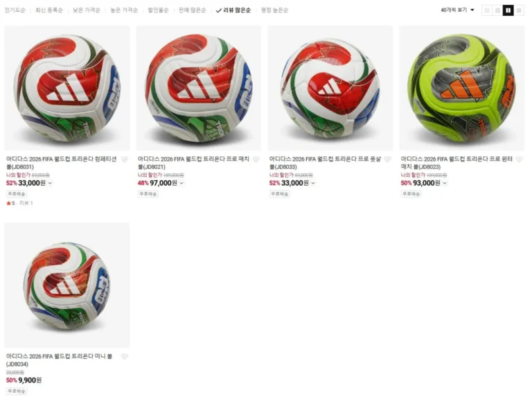Select the active black grid layout toggle
Screen dimensions: 532x399
(508, 10)
